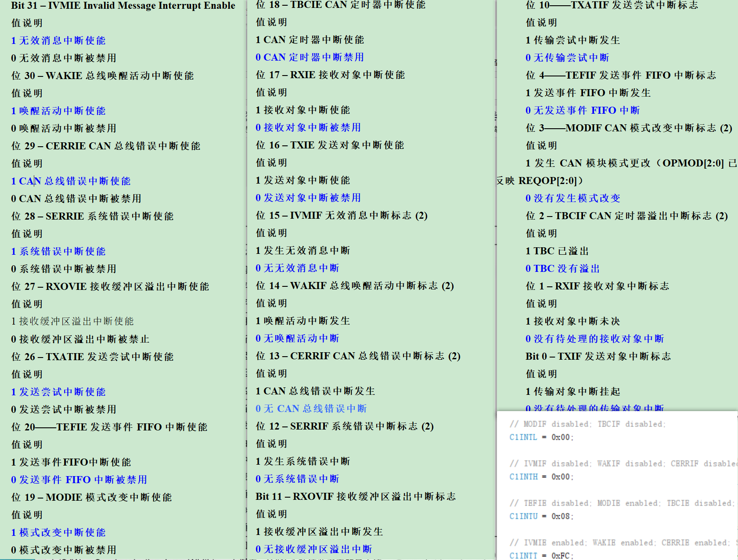Select the link '0 CAN 定时器中断禁用'

tap(310, 57)
